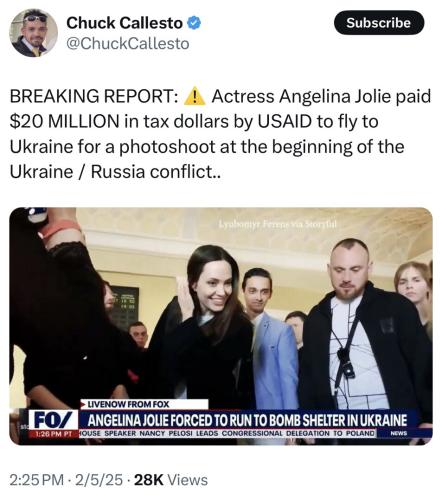This screenshot has height=500, width=442.
Task: Click the Storyful credit watermark in video
Action: click(277, 224)
